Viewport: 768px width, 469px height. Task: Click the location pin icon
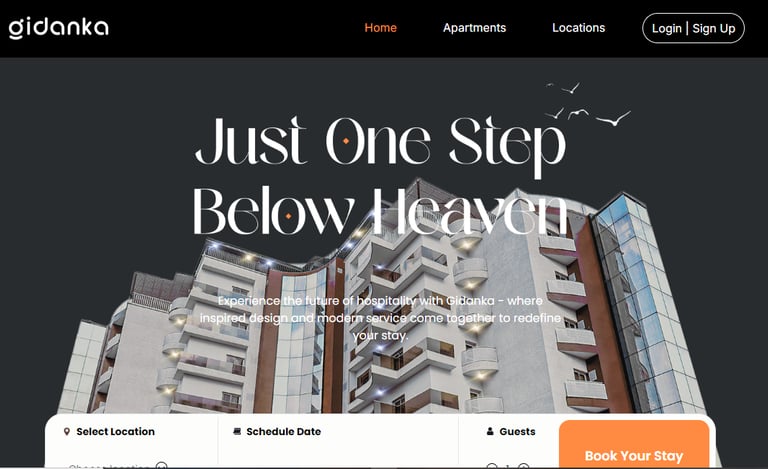click(x=67, y=431)
